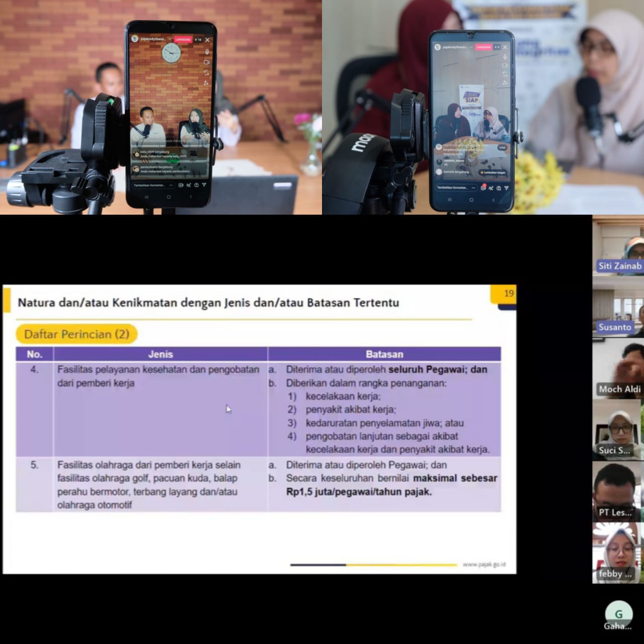This screenshot has width=644, height=644.
Task: Flip camera on the left phone live
Action: tap(207, 73)
